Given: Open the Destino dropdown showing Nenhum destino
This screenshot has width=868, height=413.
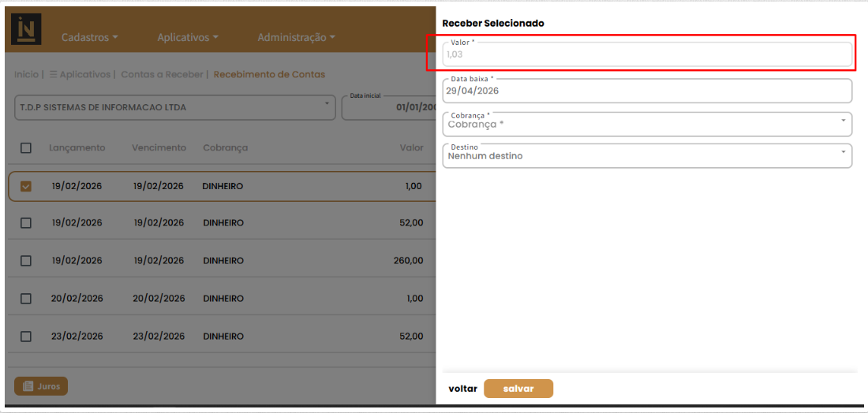Looking at the screenshot, I should (647, 156).
